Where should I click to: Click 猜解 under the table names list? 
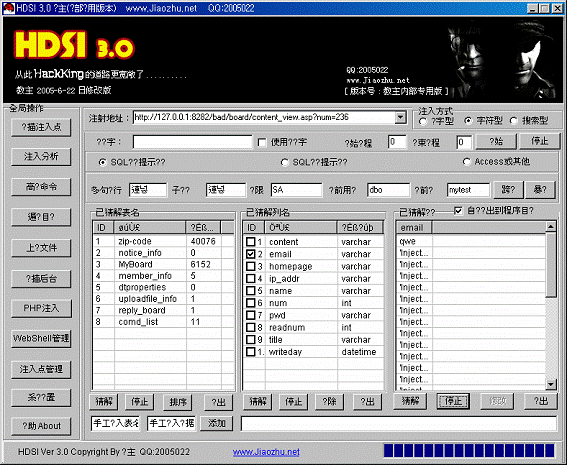[x=104, y=401]
